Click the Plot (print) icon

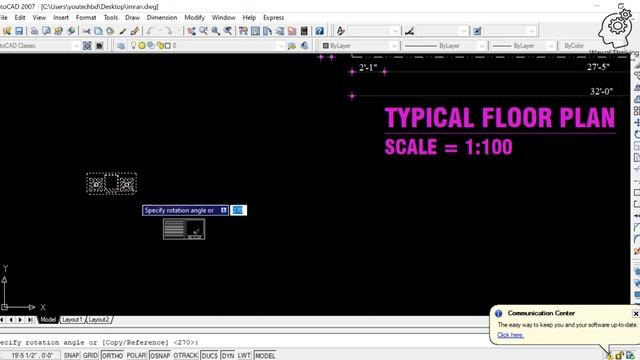(x=34, y=31)
